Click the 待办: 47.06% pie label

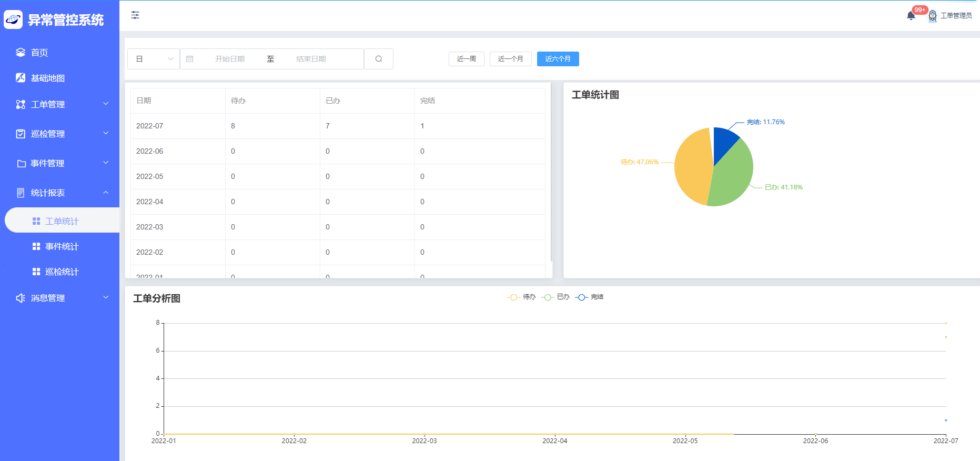(640, 162)
